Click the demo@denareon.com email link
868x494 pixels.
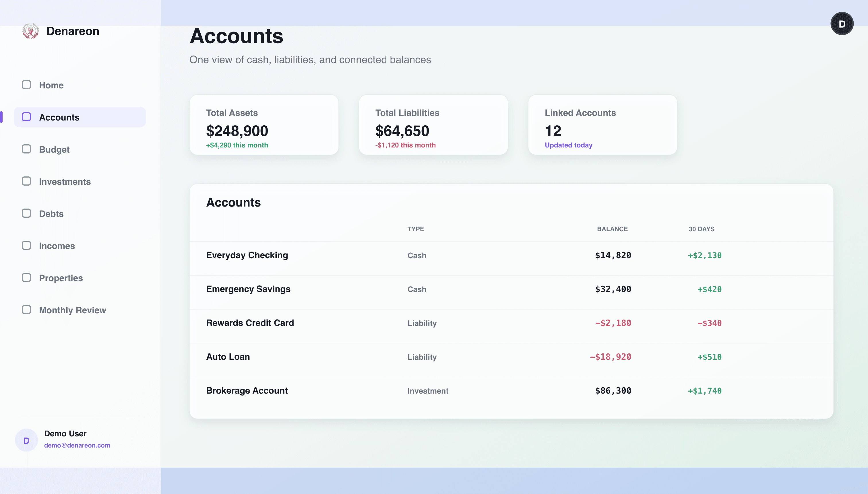pyautogui.click(x=77, y=445)
